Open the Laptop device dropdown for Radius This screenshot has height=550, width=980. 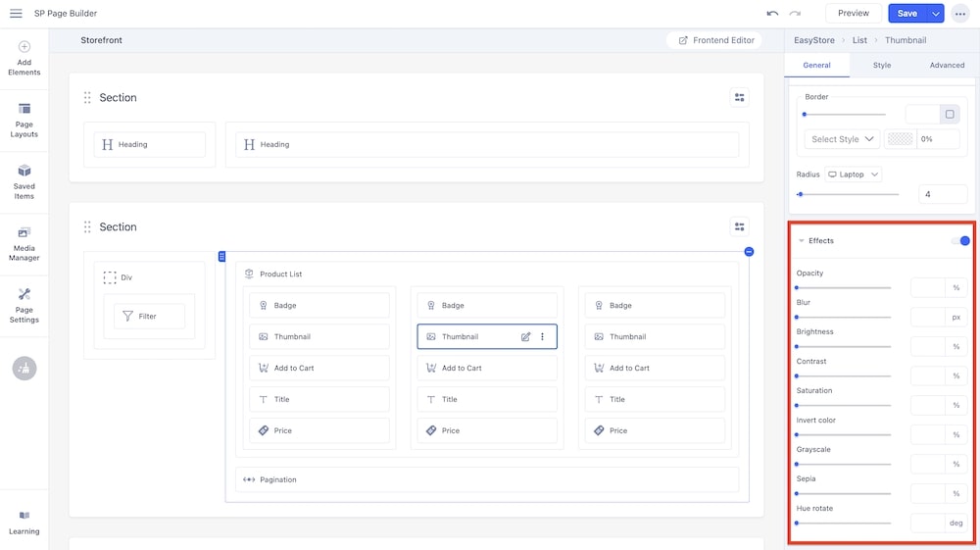coord(852,175)
